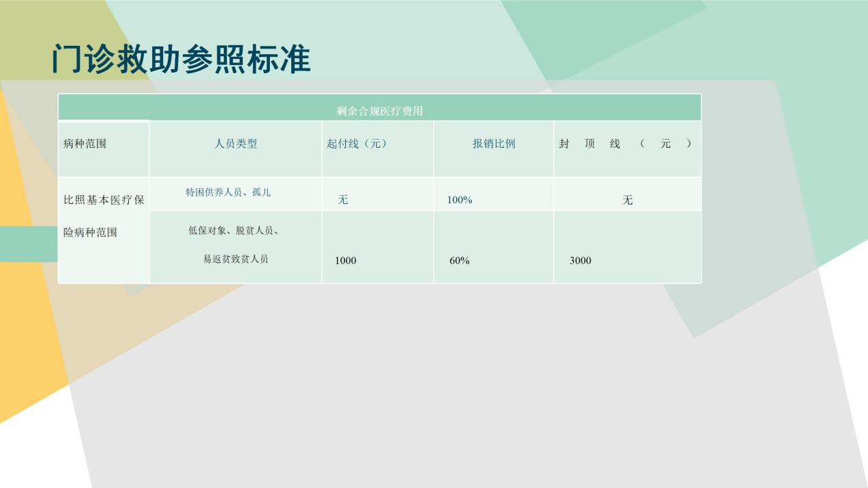Select the slide title 门诊救助参照标准
This screenshot has height=488, width=868.
(181, 60)
